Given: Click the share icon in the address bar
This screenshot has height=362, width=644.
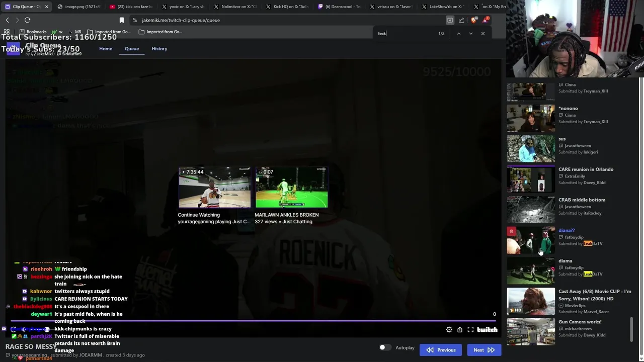Looking at the screenshot, I should [x=461, y=20].
